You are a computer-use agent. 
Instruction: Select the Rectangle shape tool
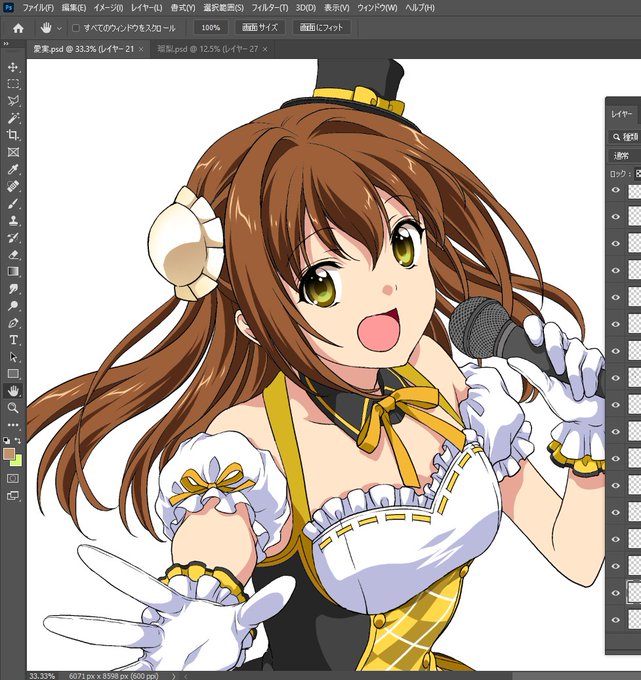[x=13, y=374]
